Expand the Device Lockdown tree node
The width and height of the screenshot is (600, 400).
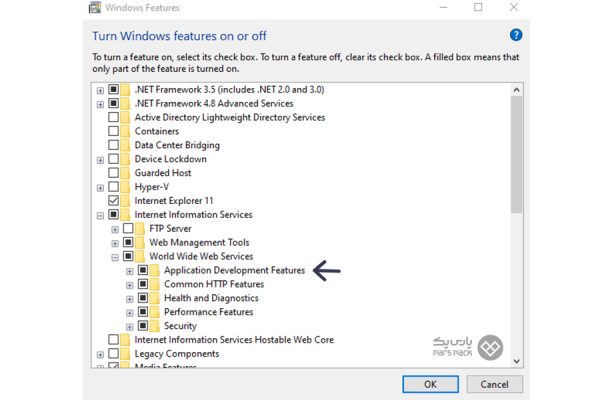click(100, 159)
